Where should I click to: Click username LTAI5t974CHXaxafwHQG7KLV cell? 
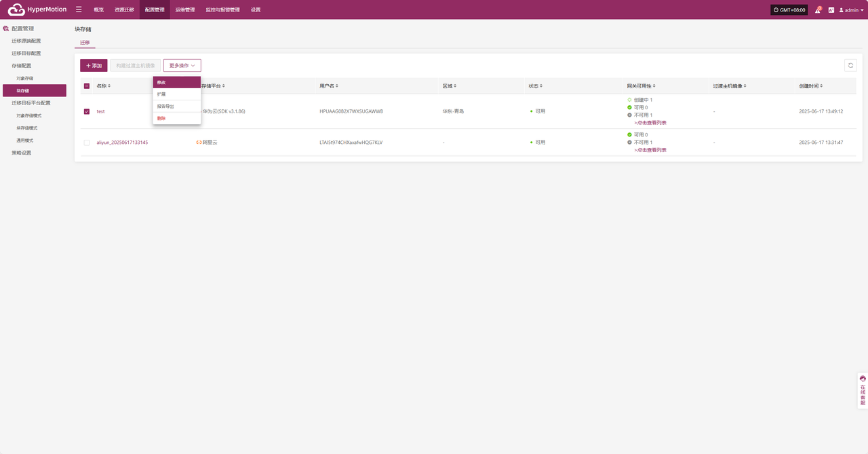pyautogui.click(x=351, y=143)
